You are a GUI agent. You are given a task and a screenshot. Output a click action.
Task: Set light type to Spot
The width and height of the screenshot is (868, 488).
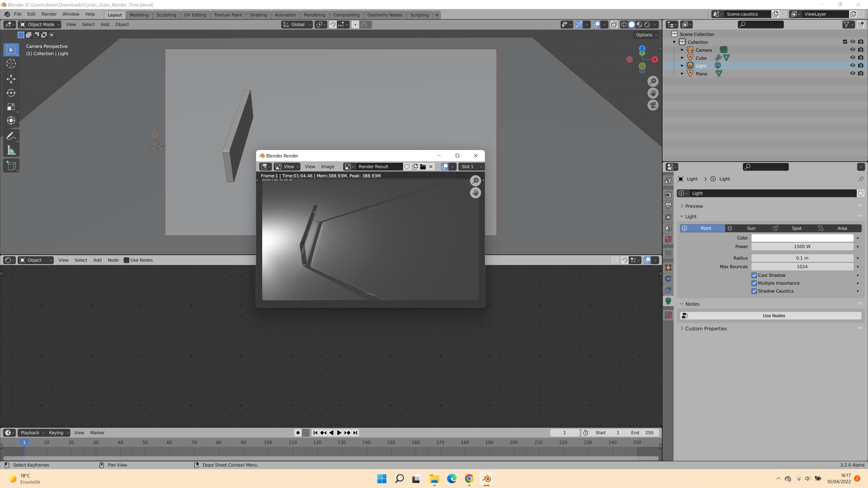coord(793,228)
